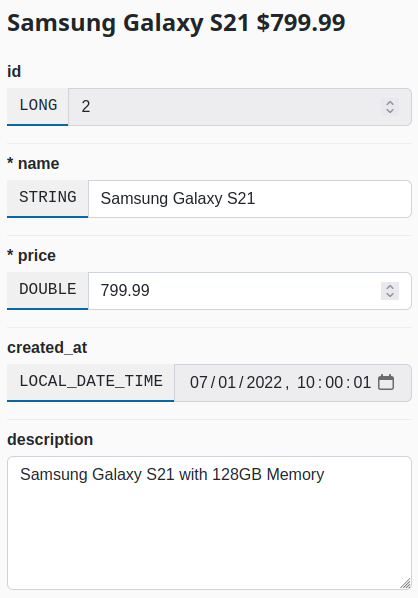Click the LOCAL_DATE_TIME type label

click(91, 382)
